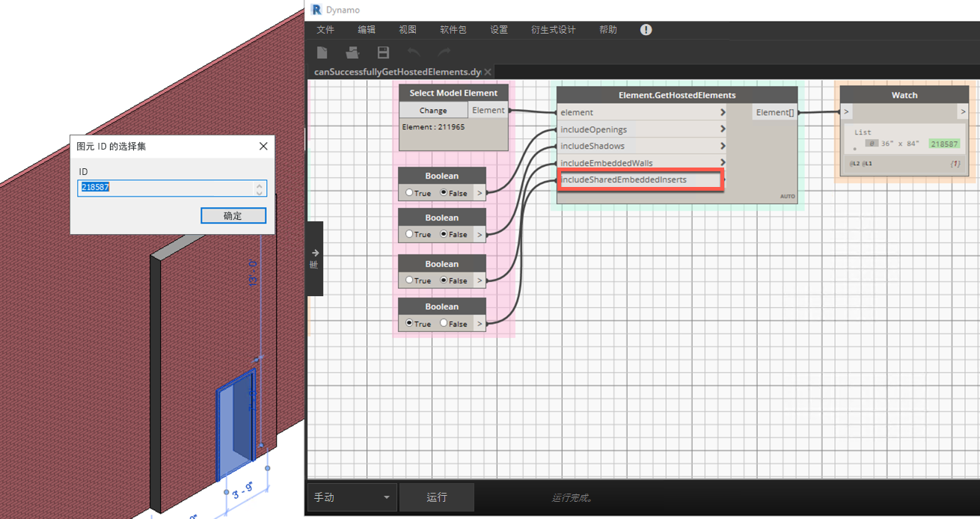Close the element ID selection dialog
Screen dimensions: 980x519
263,147
